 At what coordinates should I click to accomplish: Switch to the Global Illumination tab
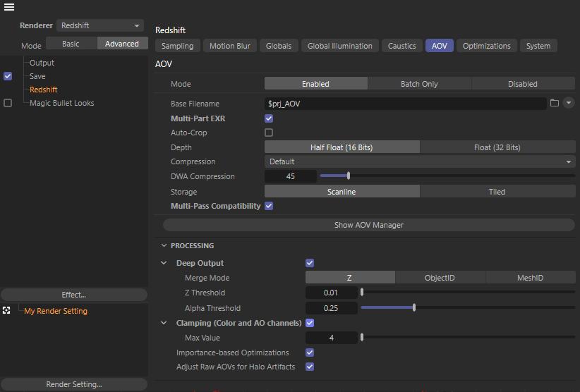[x=339, y=46]
